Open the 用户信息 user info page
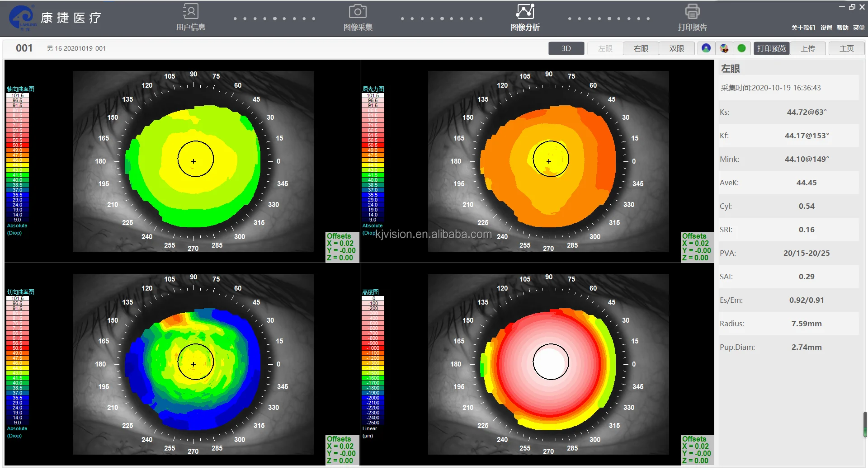This screenshot has width=868, height=470. click(190, 17)
